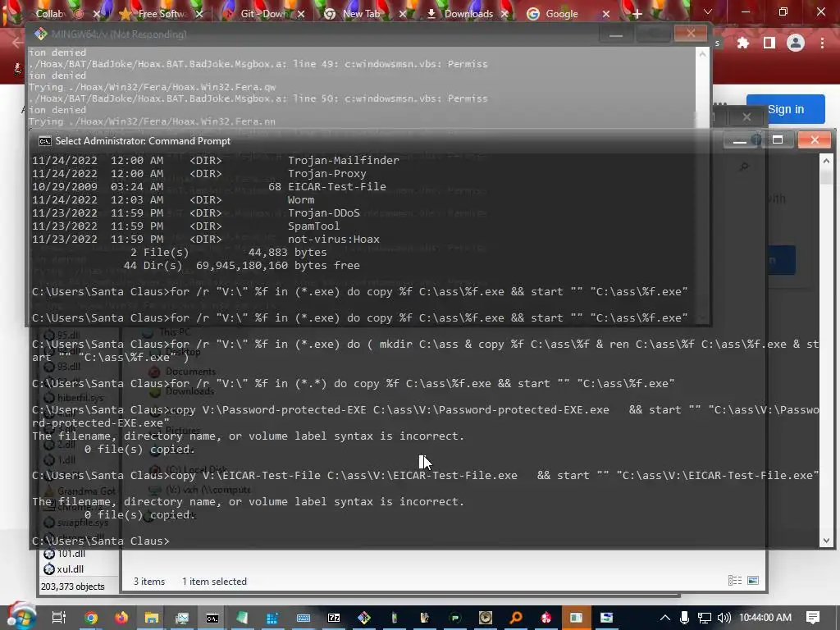The image size is (840, 630).
Task: Open network status tray icon
Action: (704, 618)
